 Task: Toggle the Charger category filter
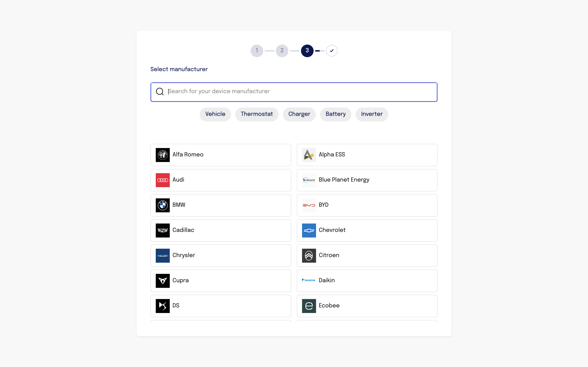click(x=299, y=114)
